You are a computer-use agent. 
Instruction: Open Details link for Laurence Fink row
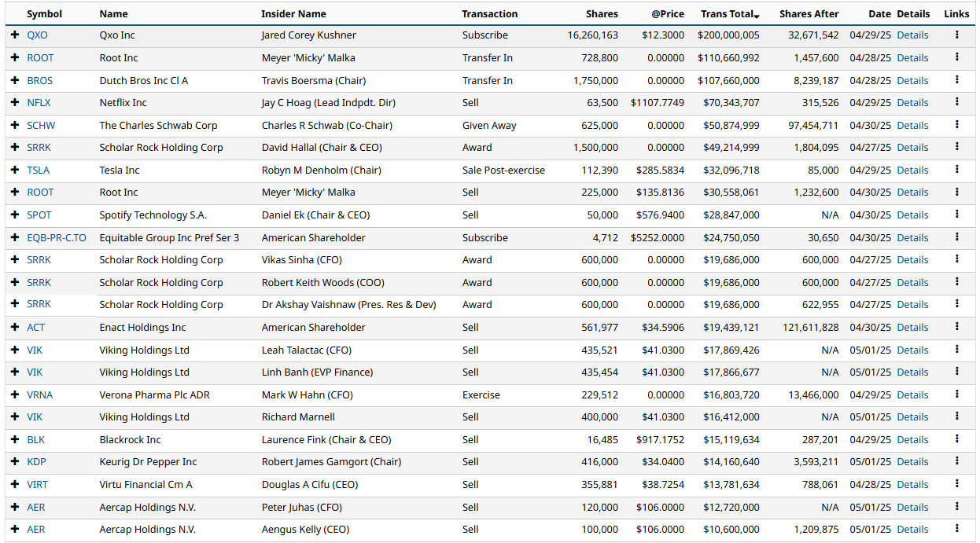tap(912, 439)
